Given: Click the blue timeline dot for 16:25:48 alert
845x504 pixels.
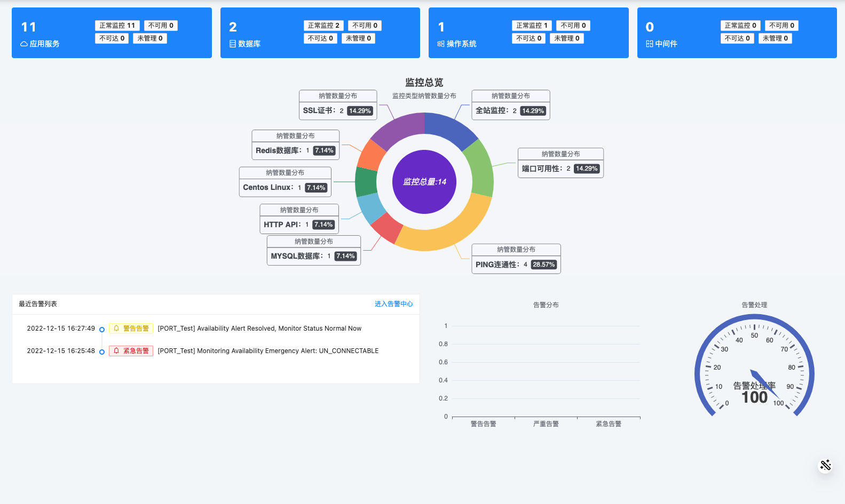Looking at the screenshot, I should tap(102, 352).
